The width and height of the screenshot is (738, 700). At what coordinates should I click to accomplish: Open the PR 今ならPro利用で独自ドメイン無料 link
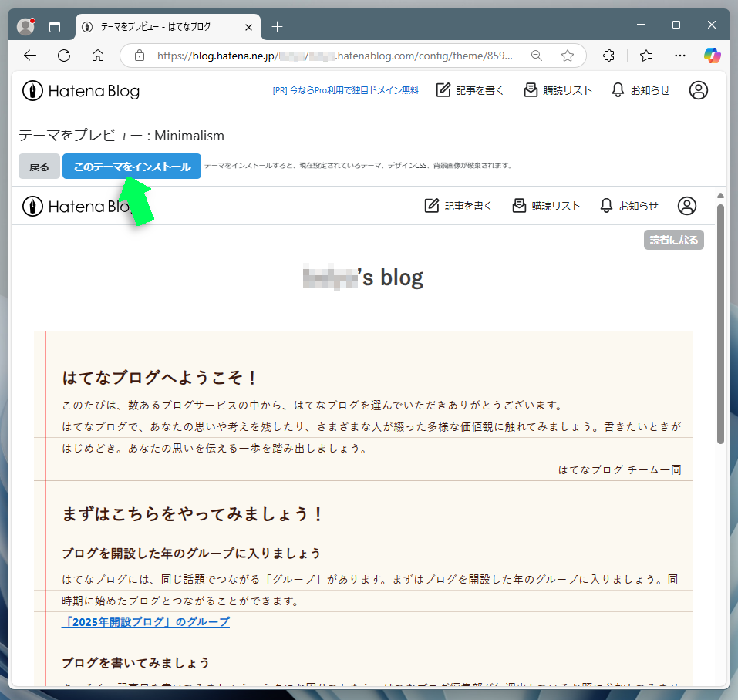point(345,90)
